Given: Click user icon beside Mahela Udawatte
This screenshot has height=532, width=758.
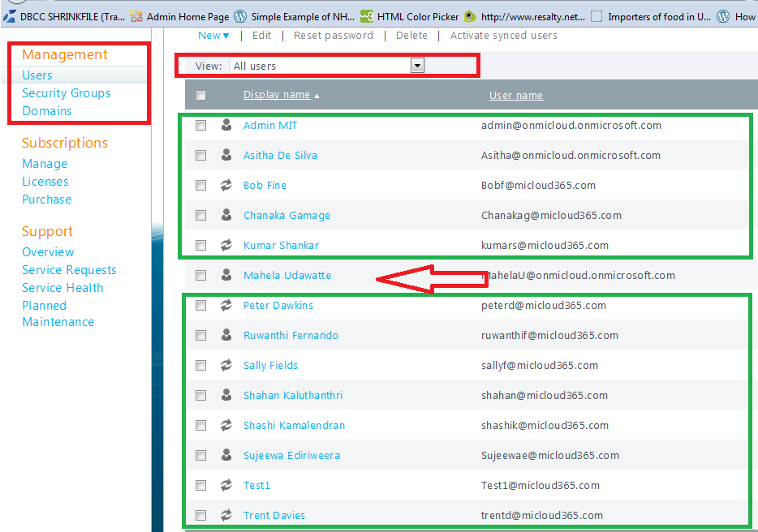Looking at the screenshot, I should point(226,275).
